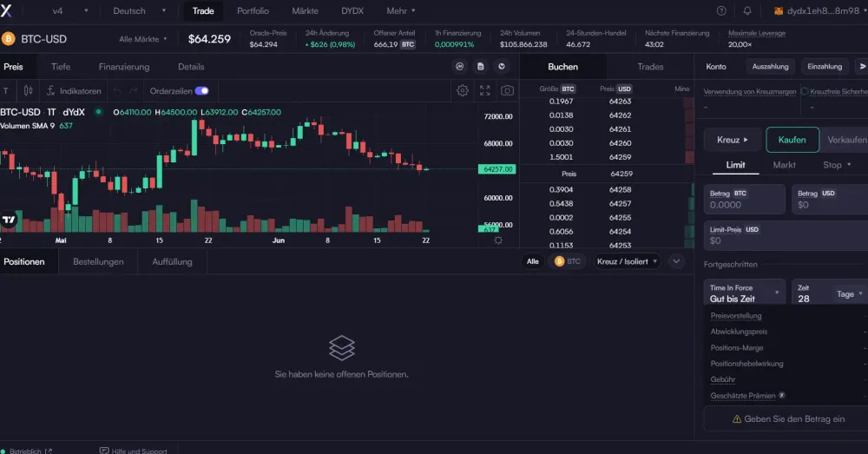Open the Fortgeschritten section

730,264
